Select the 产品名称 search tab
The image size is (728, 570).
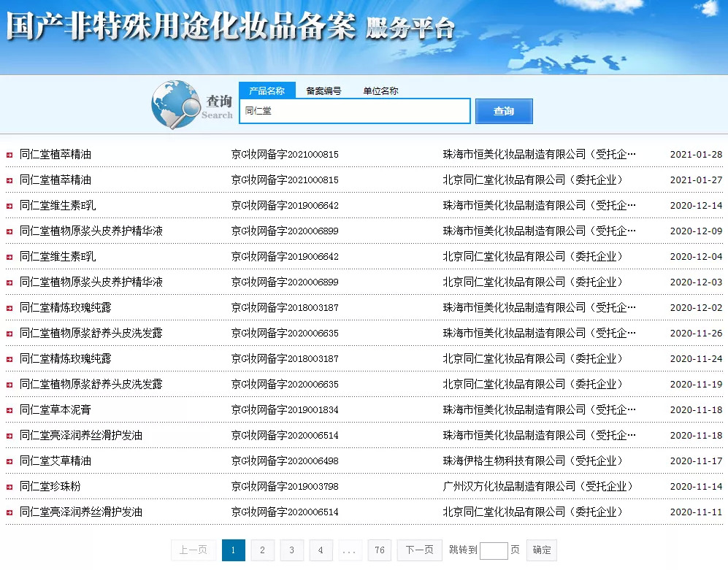(x=267, y=90)
